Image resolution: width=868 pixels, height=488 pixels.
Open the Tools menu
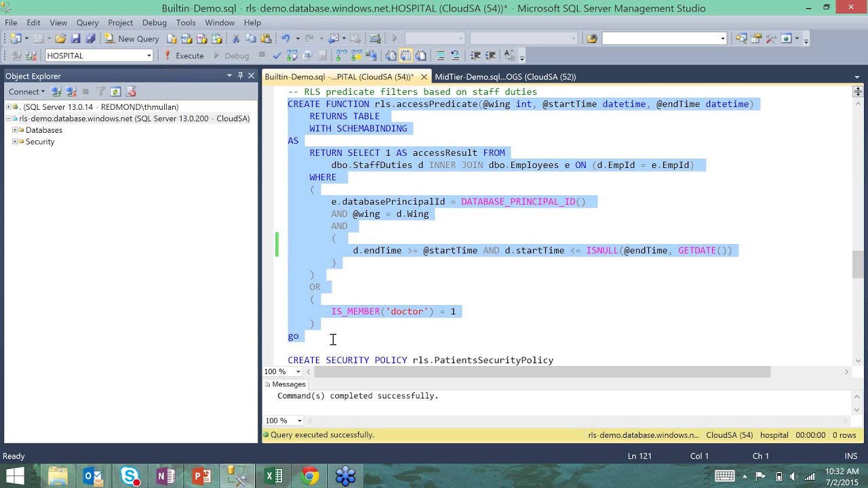tap(186, 22)
